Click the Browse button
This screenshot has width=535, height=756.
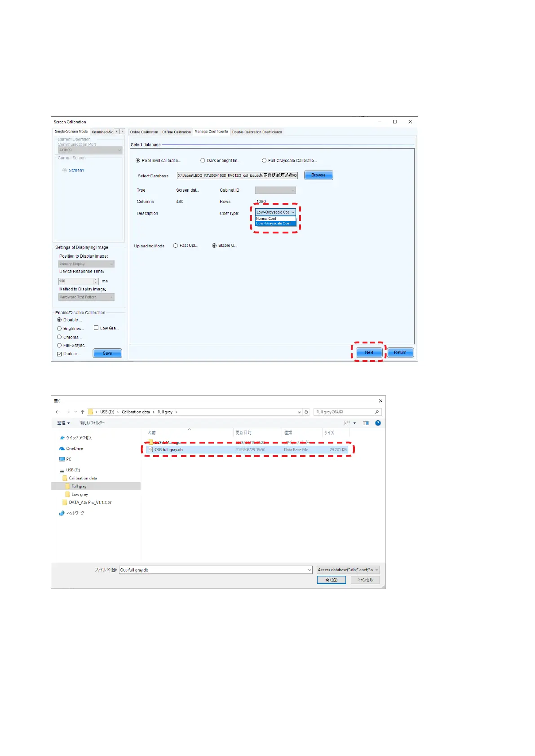coord(318,175)
